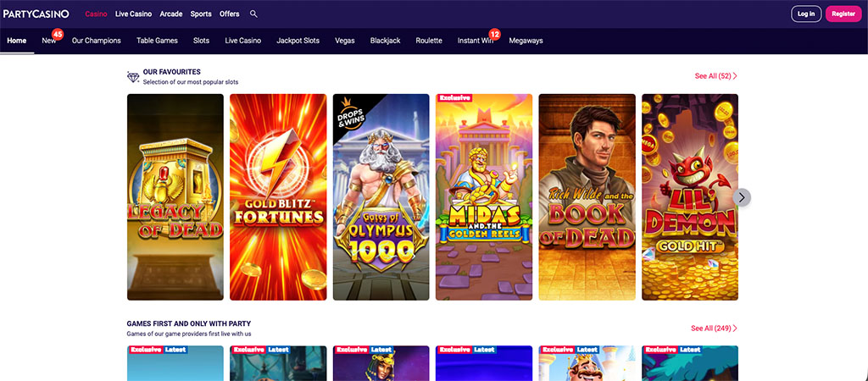Click the Log in button
868x381 pixels.
pyautogui.click(x=806, y=14)
